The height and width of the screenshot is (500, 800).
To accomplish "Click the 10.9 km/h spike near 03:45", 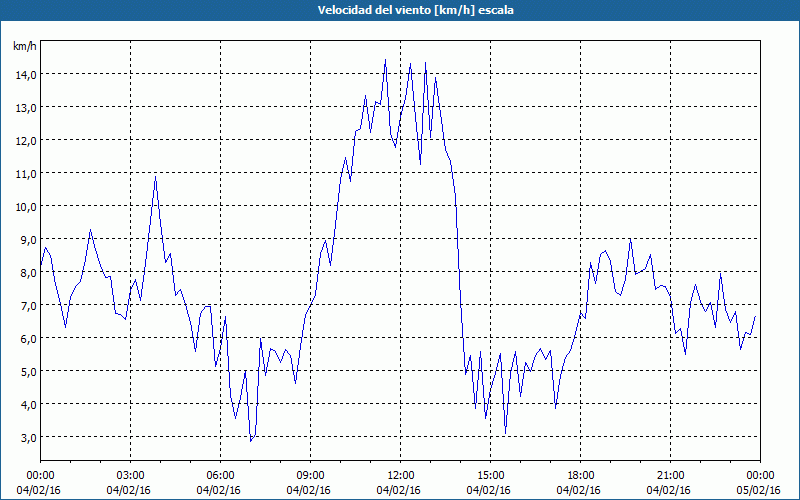I will click(156, 177).
